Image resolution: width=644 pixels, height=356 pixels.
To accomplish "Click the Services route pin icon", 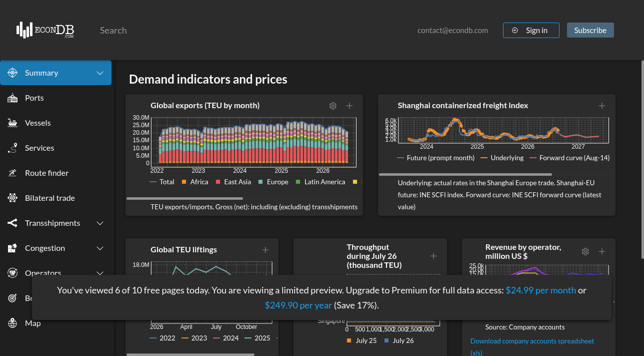I will [x=12, y=148].
